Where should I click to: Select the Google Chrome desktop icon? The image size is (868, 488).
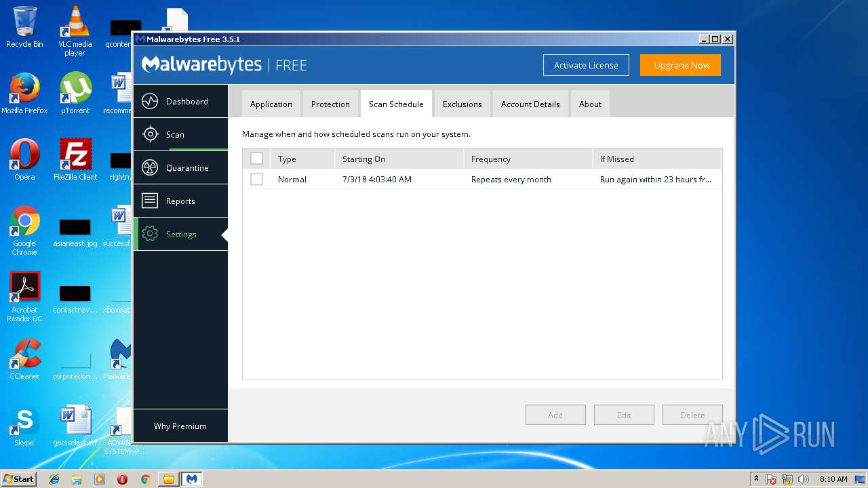click(24, 230)
